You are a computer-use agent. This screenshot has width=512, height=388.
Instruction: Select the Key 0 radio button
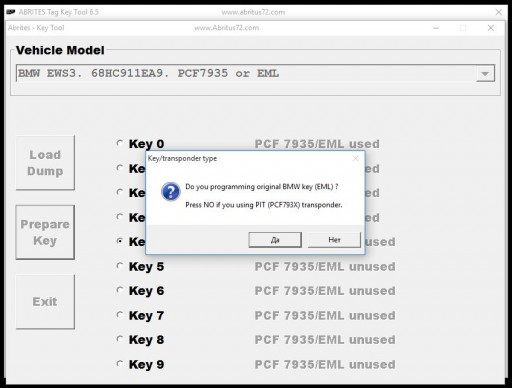pos(120,143)
